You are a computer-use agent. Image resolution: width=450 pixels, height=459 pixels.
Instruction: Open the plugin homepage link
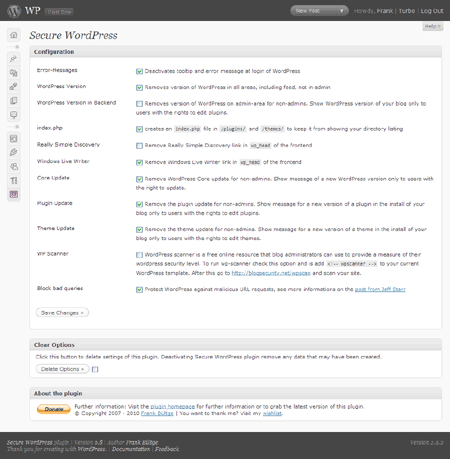172,407
